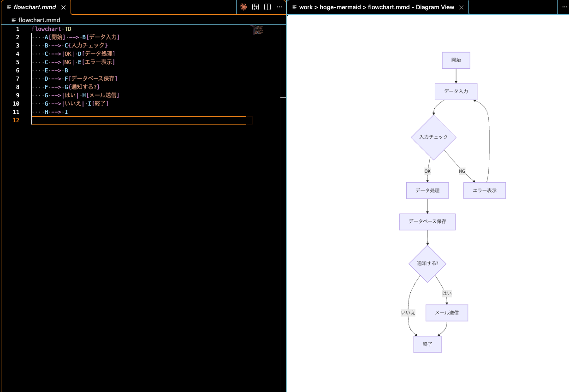Click the メール送信 node in the diagram
The image size is (569, 392).
click(x=447, y=313)
